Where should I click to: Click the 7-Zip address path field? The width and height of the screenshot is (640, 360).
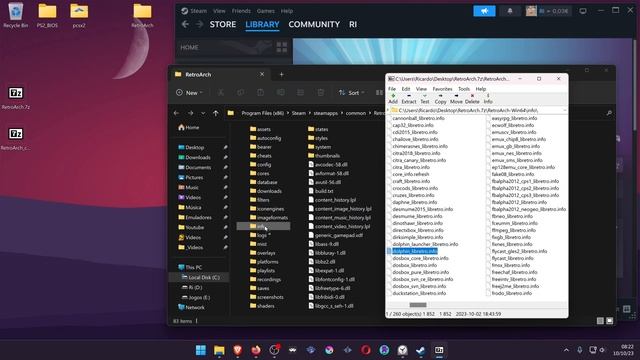coord(476,110)
